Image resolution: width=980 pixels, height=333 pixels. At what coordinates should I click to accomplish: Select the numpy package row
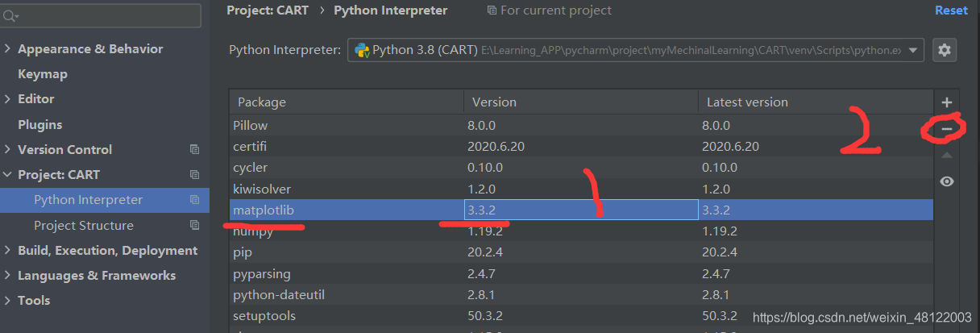pos(581,231)
